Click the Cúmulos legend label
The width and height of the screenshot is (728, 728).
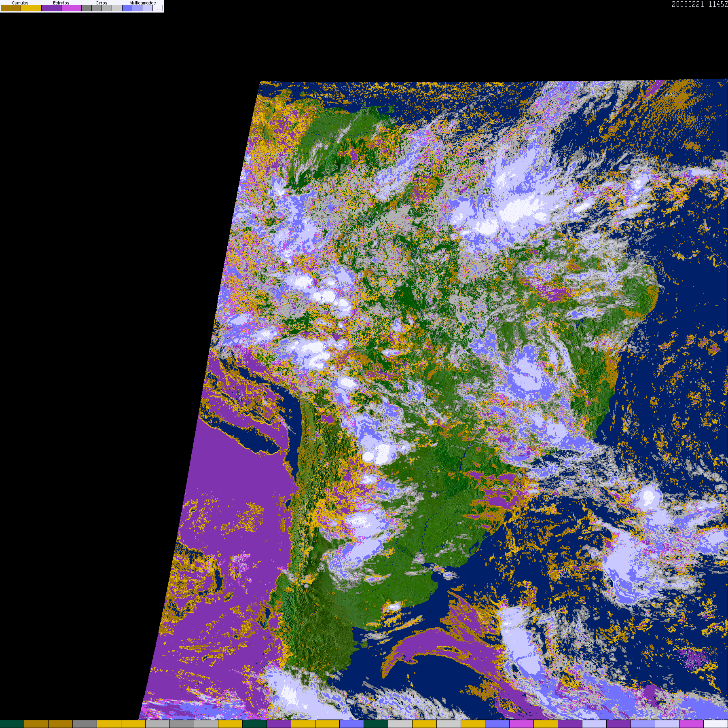click(x=20, y=3)
